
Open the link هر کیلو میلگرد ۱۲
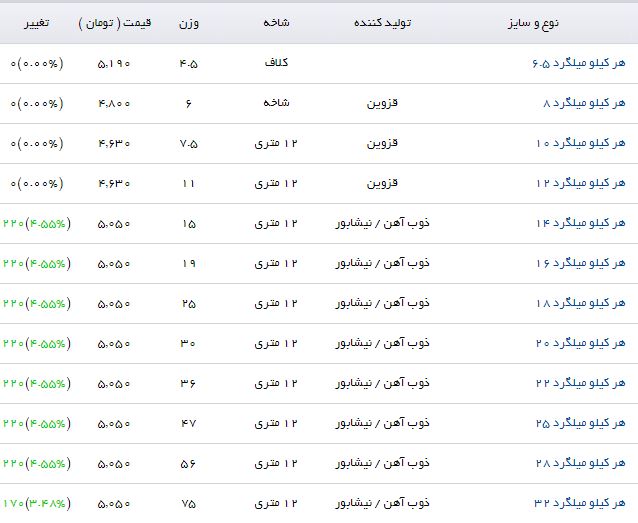(x=581, y=183)
